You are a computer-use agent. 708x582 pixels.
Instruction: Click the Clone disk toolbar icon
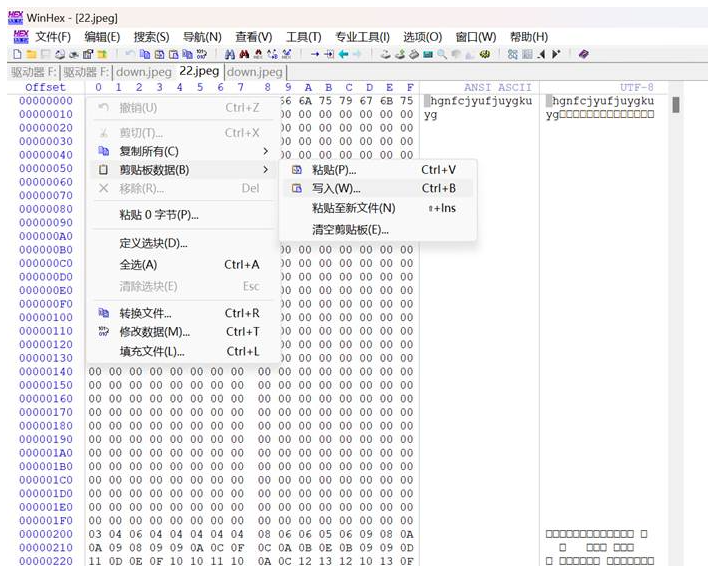400,54
